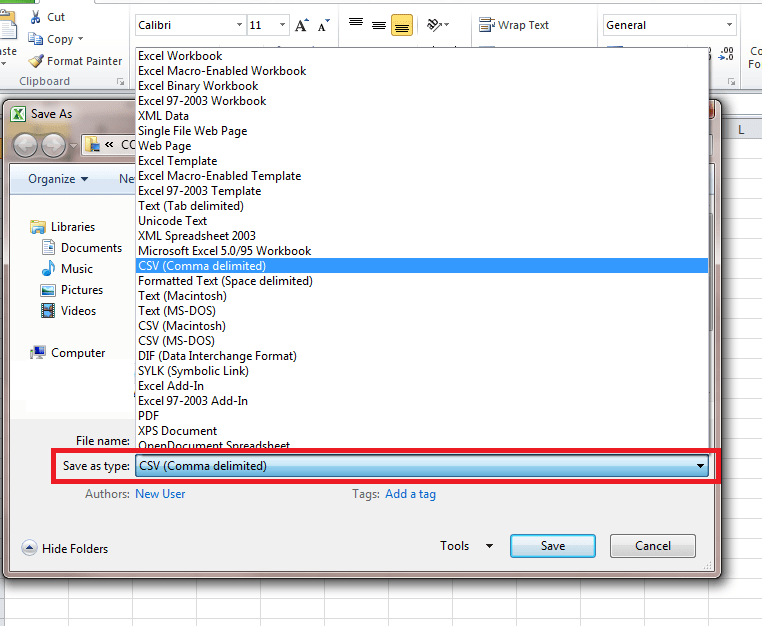Enable Wrap Text
This screenshot has height=626, width=762.
[x=514, y=25]
